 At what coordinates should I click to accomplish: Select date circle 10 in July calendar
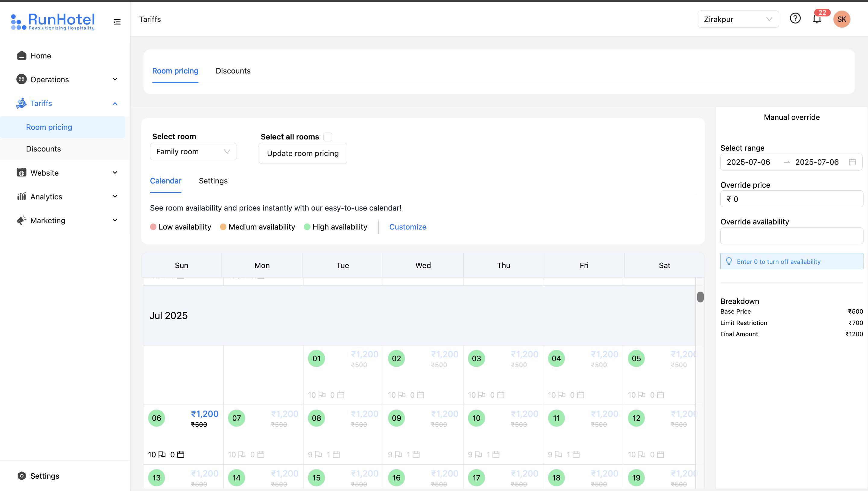tap(476, 418)
